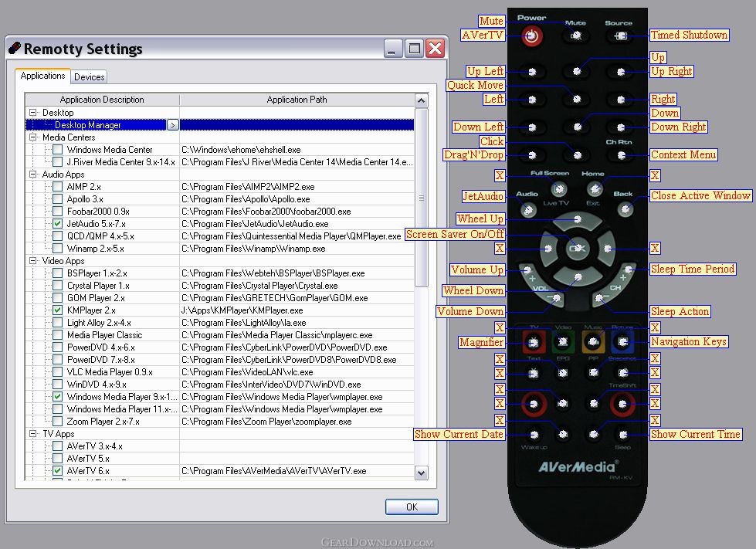Enable the Foobar2000 0.9x checkbox

click(57, 212)
